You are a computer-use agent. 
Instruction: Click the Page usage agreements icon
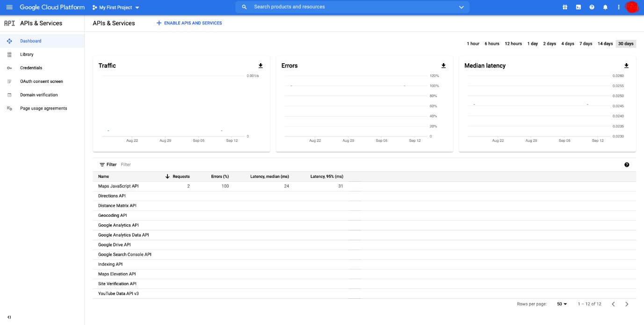click(9, 109)
